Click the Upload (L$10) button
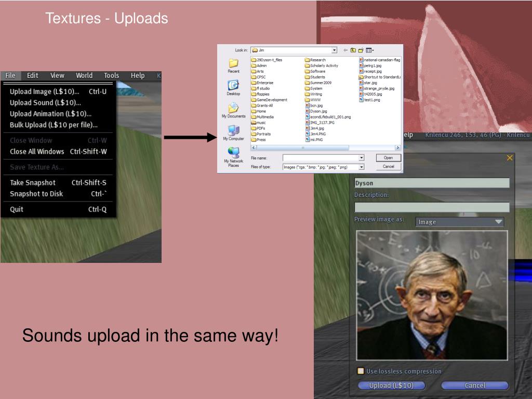532x399 pixels. (x=391, y=385)
